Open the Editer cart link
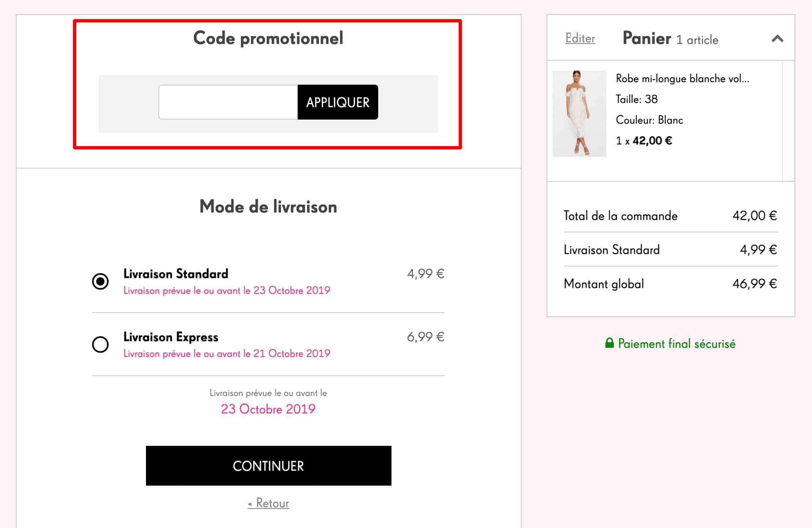Image resolution: width=812 pixels, height=528 pixels. click(x=580, y=38)
